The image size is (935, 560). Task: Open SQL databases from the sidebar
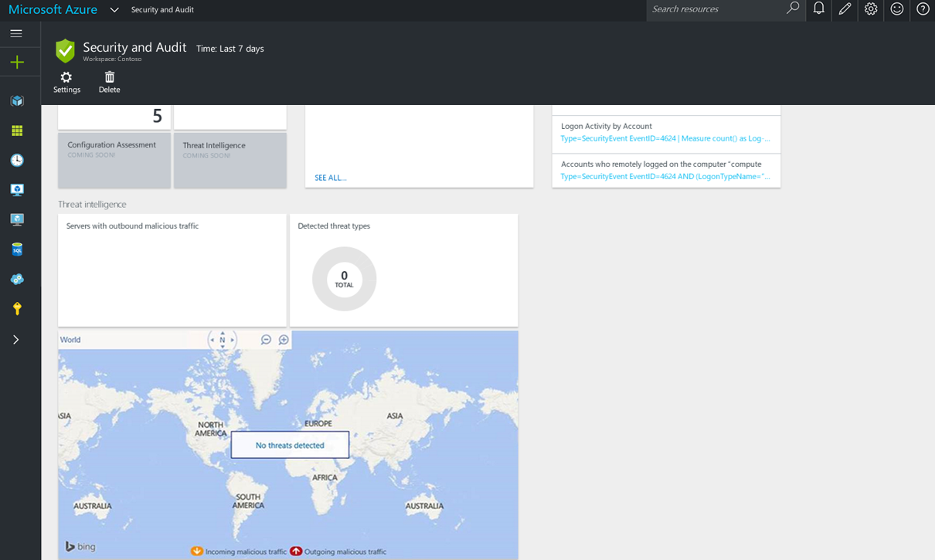coord(17,249)
